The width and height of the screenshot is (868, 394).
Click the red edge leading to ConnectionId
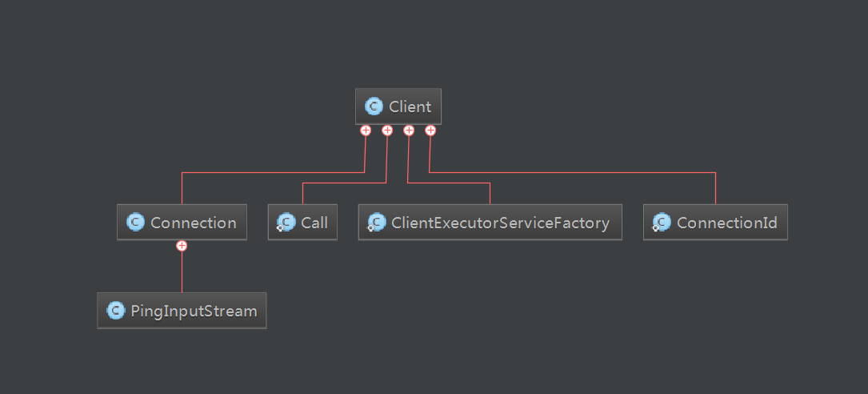pos(572,172)
